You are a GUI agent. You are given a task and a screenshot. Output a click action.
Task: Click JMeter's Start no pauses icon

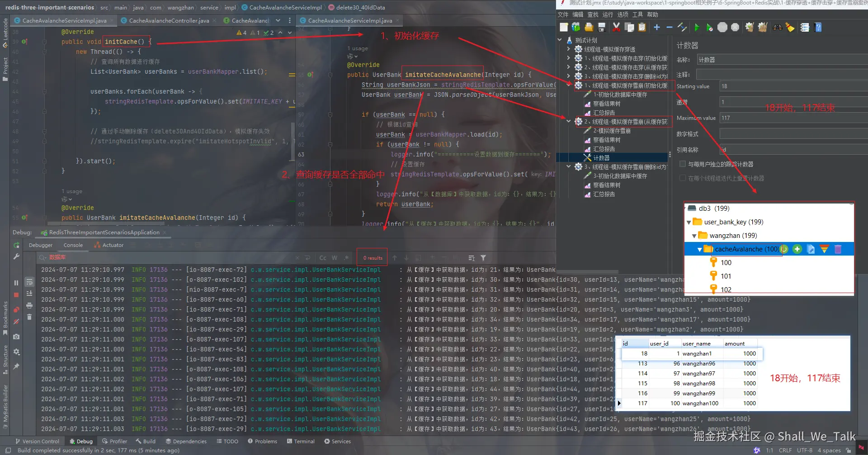point(710,27)
